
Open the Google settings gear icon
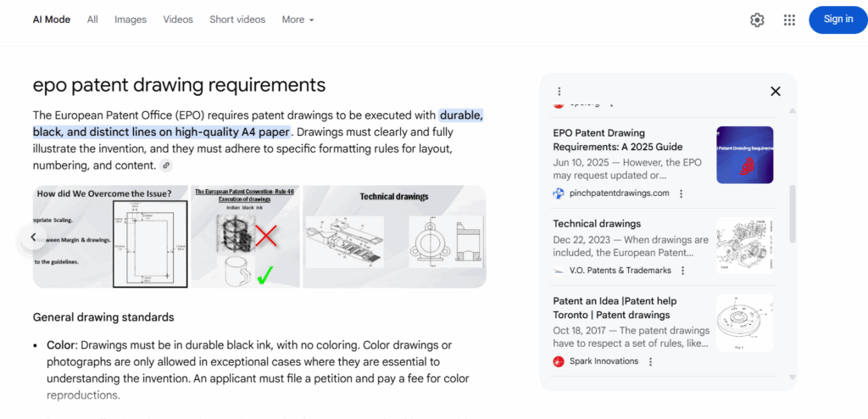point(757,20)
